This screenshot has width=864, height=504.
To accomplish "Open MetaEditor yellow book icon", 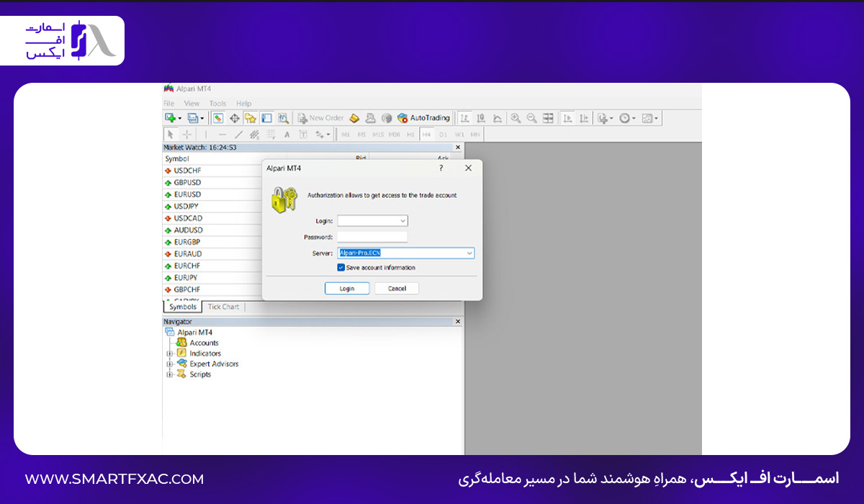I will [x=354, y=118].
